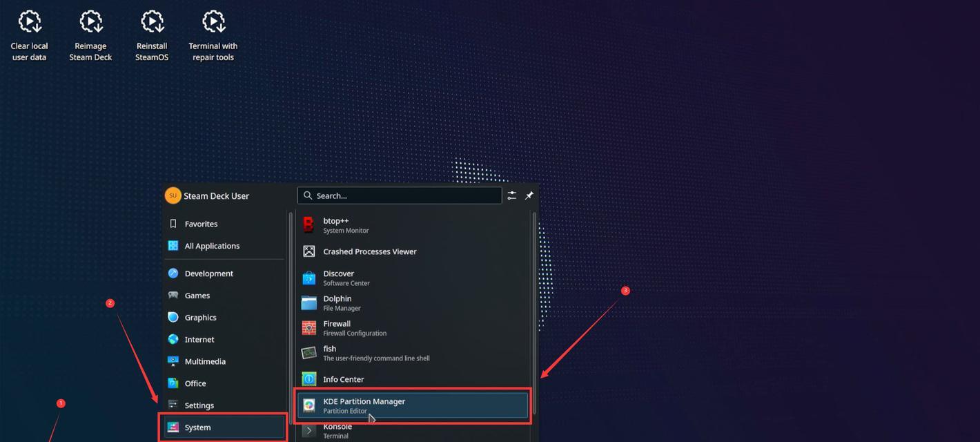980x442 pixels.
Task: Open the Development category
Action: [224, 273]
